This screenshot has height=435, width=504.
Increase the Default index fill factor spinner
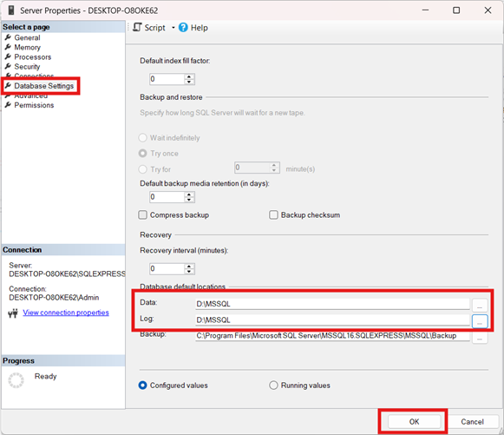[189, 76]
